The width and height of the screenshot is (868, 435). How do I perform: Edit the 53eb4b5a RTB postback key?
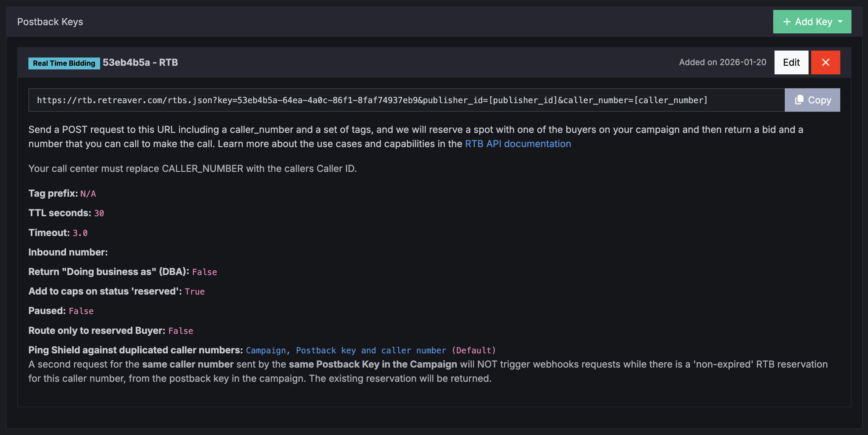[x=791, y=62]
